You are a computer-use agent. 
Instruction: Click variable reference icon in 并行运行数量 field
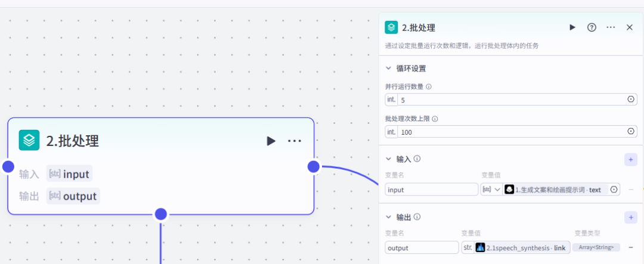631,100
